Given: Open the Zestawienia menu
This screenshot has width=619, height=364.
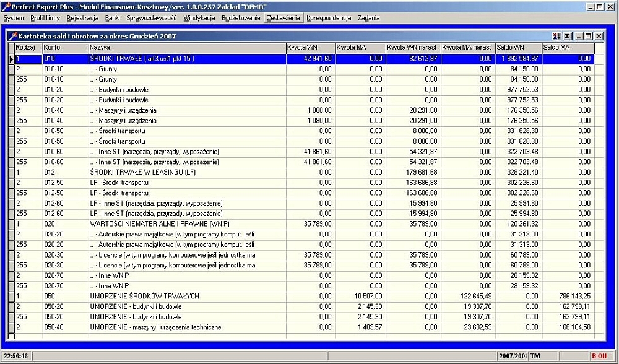Looking at the screenshot, I should [x=283, y=18].
